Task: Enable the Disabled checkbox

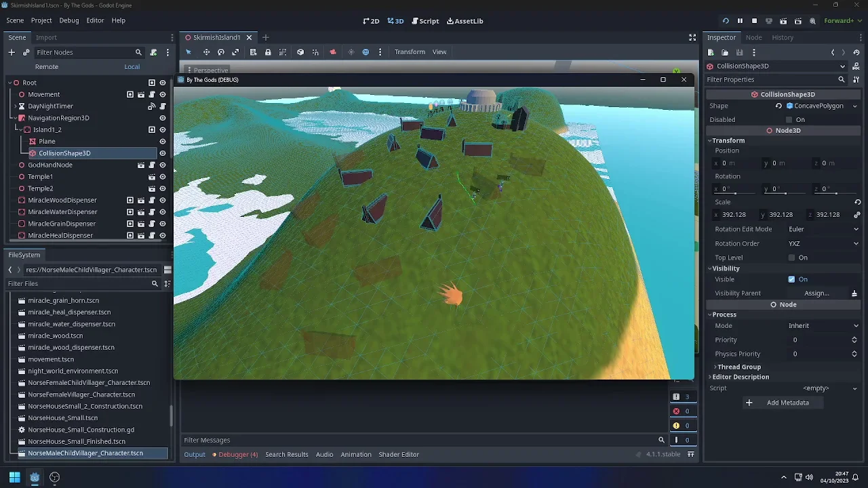Action: [789, 119]
